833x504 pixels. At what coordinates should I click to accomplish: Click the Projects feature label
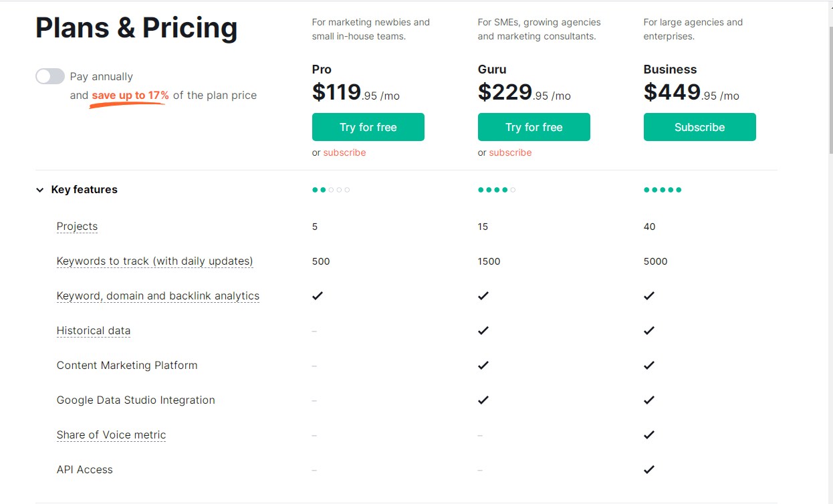(77, 227)
